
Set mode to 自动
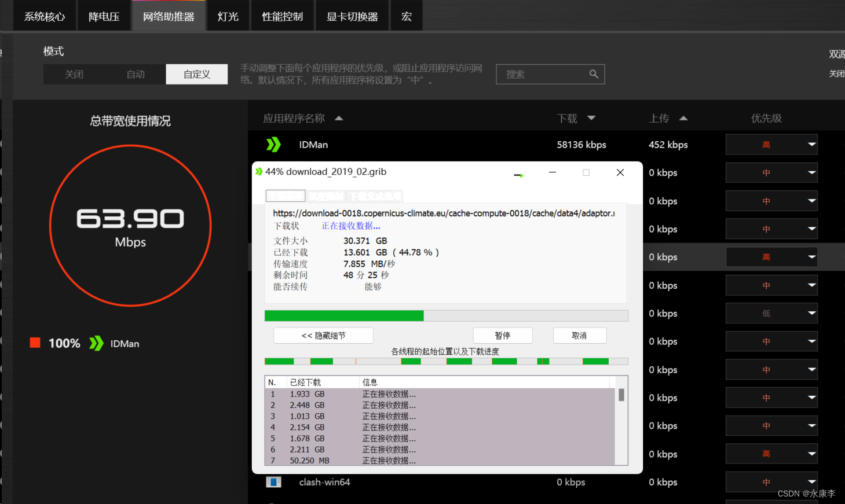coord(136,74)
